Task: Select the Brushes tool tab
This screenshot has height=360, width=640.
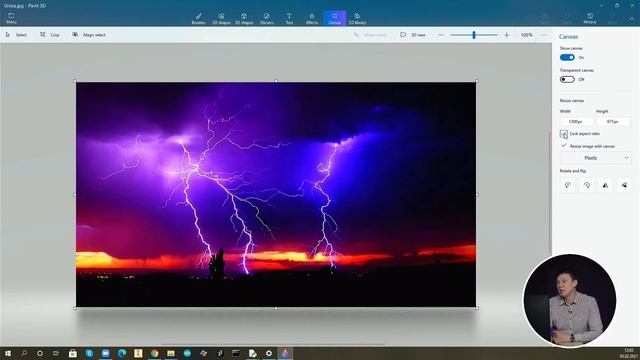Action: click(x=198, y=18)
